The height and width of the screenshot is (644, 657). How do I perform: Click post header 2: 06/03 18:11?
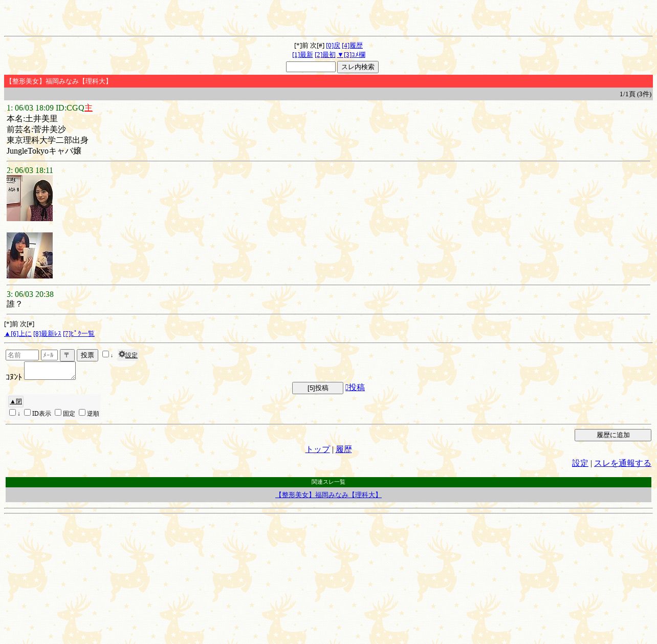click(x=30, y=170)
